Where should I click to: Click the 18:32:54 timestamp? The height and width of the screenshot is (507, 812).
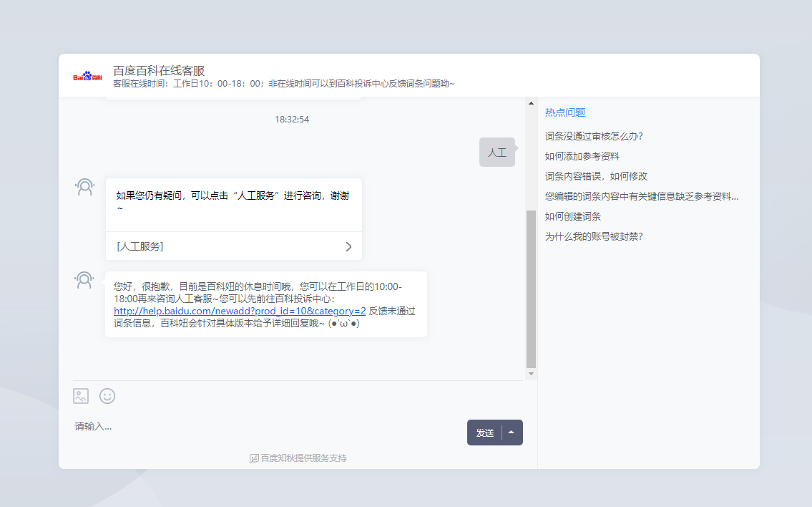pos(292,120)
